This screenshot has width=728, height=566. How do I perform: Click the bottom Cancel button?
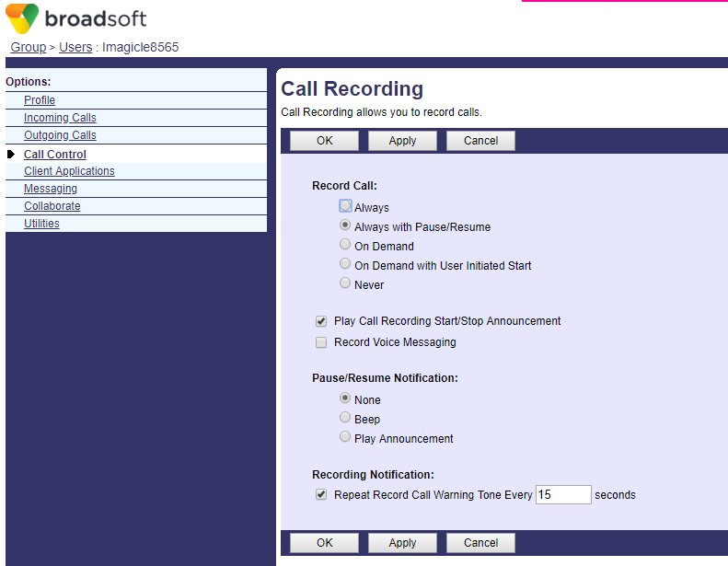pyautogui.click(x=480, y=543)
